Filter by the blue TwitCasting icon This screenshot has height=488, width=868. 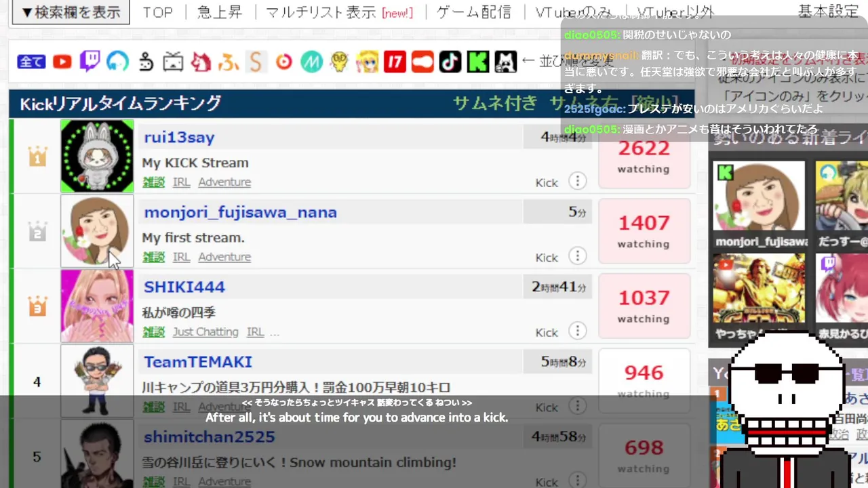point(118,62)
